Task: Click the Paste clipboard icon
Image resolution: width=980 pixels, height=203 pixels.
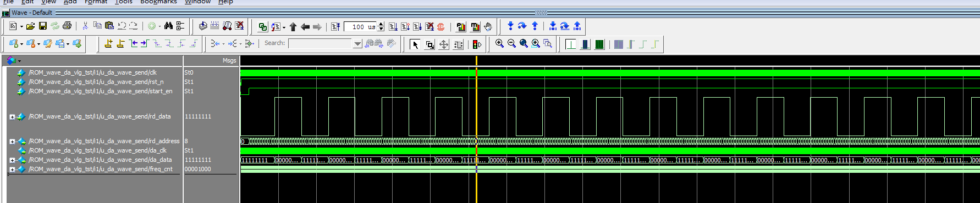Action: (x=109, y=26)
